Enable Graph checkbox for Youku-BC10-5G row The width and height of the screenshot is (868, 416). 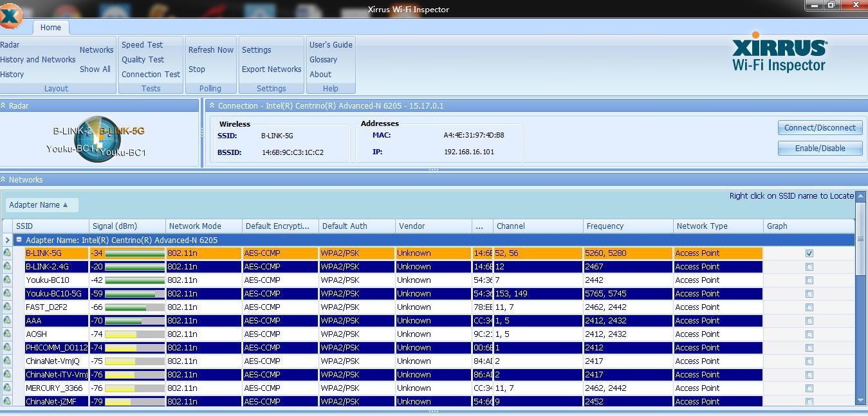(x=809, y=294)
